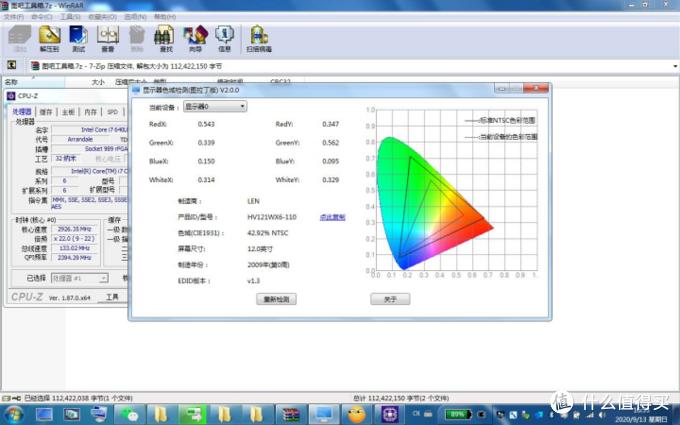Image resolution: width=680 pixels, height=425 pixels.
Task: Open the WinRAR Help menu
Action: pos(165,16)
